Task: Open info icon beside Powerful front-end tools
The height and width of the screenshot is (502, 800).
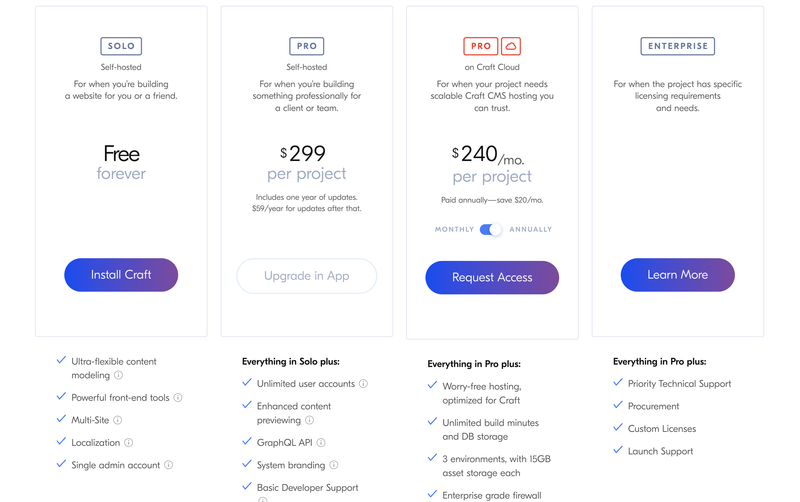Action: (x=178, y=398)
